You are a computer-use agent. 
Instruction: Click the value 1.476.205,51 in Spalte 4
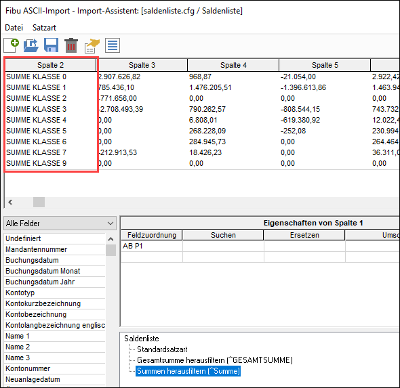tap(210, 87)
